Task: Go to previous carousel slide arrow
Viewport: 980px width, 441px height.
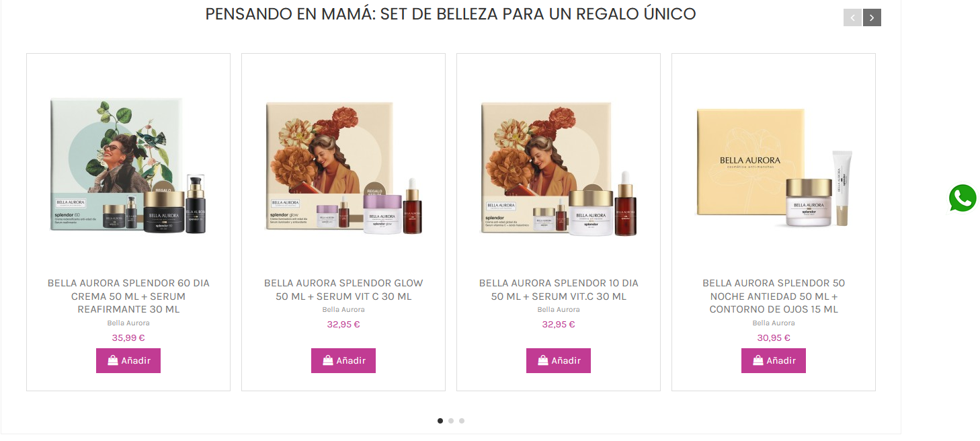Action: (x=852, y=17)
